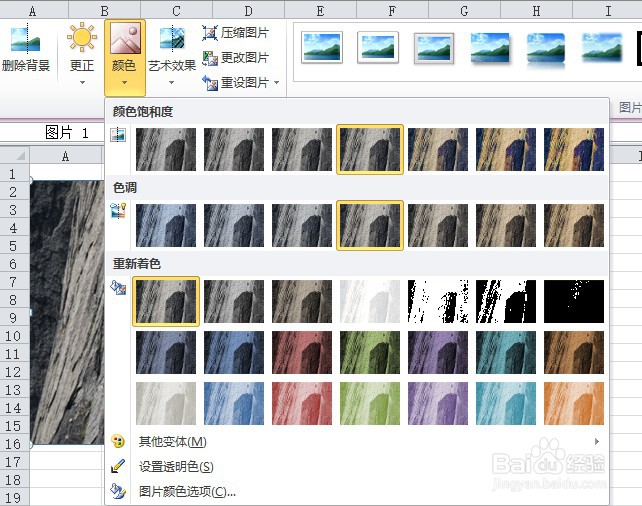Open More Variations (其他变体) submenu
The image size is (642, 506).
tap(356, 441)
